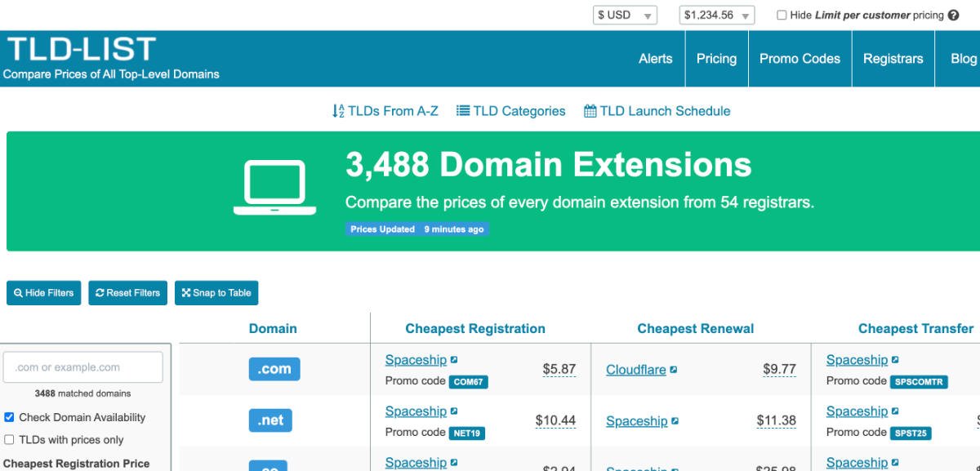Click the Hide Filters button
This screenshot has height=471, width=980.
click(44, 293)
